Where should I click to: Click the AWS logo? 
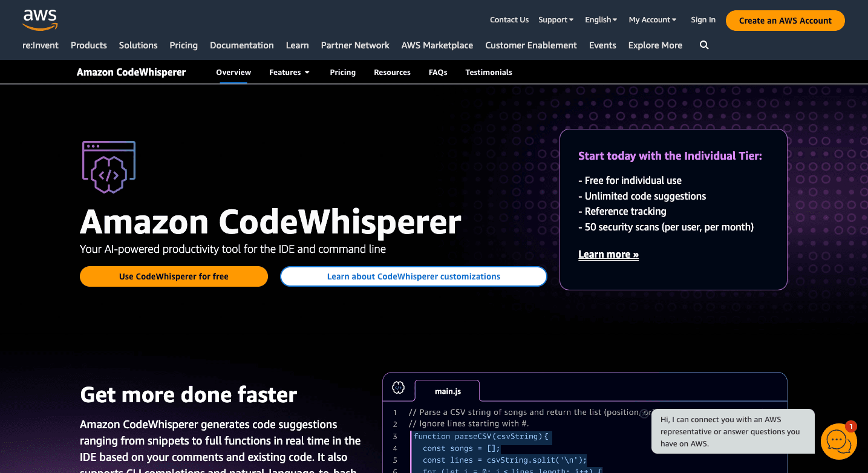(40, 20)
